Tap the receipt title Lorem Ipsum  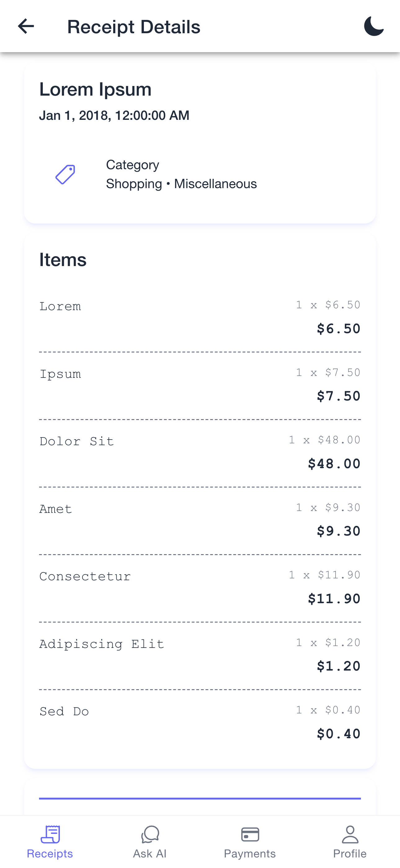pyautogui.click(x=95, y=89)
